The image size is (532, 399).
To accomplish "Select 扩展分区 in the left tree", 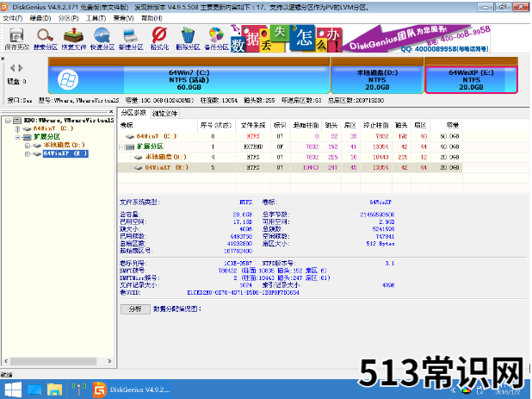I will 46,137.
